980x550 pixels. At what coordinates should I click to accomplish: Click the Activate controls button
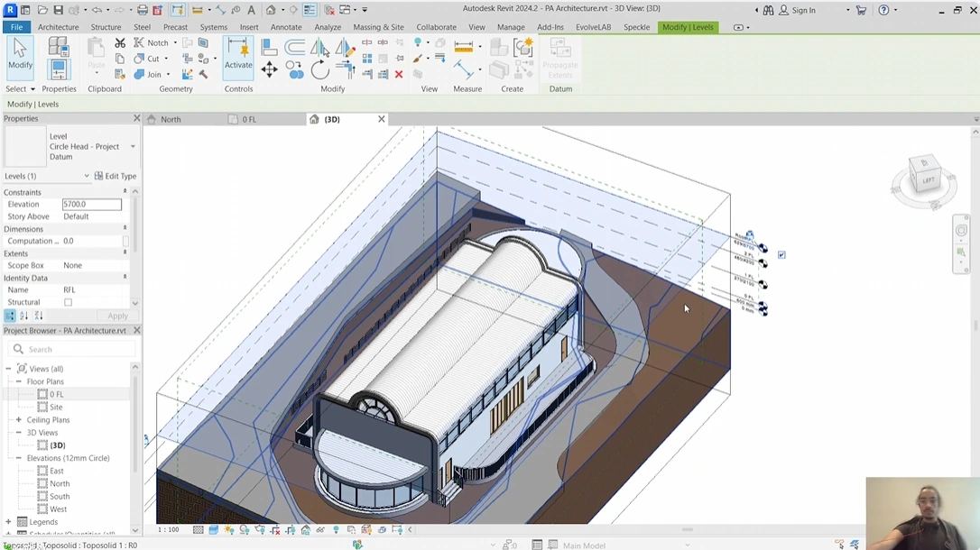point(238,55)
